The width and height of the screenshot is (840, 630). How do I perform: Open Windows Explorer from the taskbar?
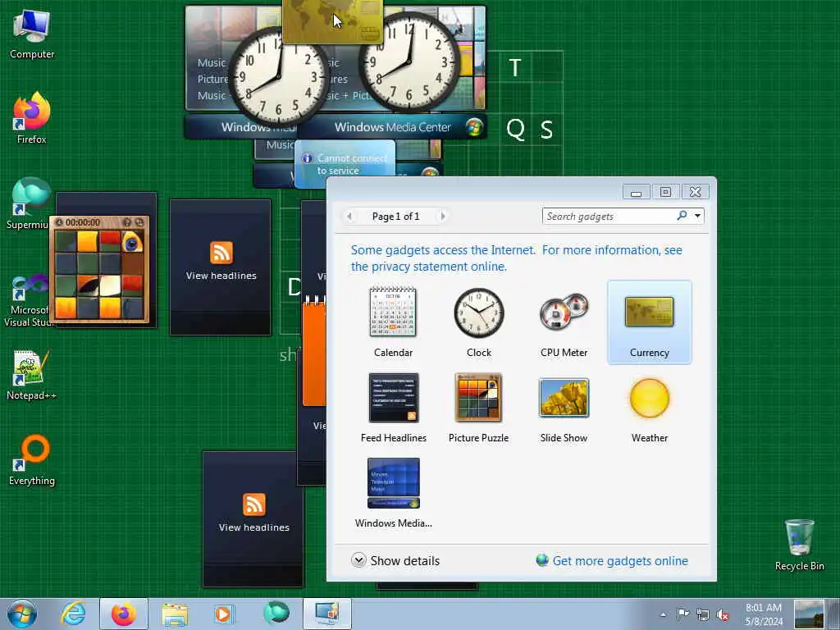click(175, 614)
